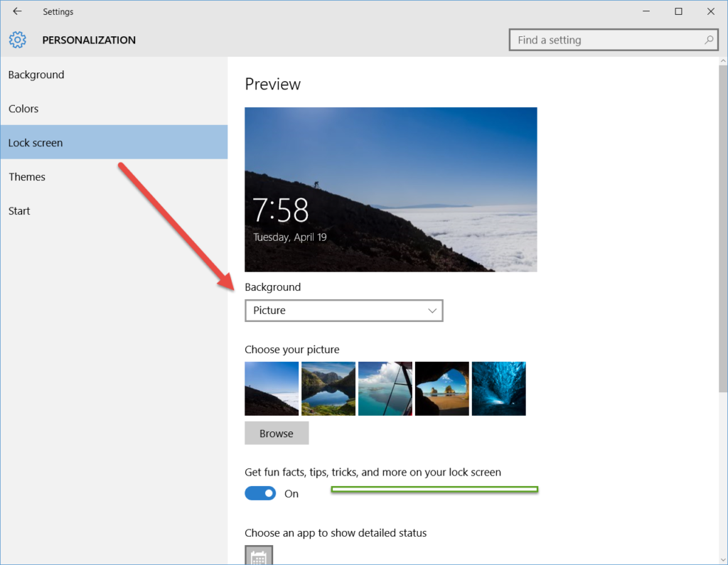Click 'Choose an app to show detailed status'
Viewport: 728px width, 565px height.
coord(336,532)
